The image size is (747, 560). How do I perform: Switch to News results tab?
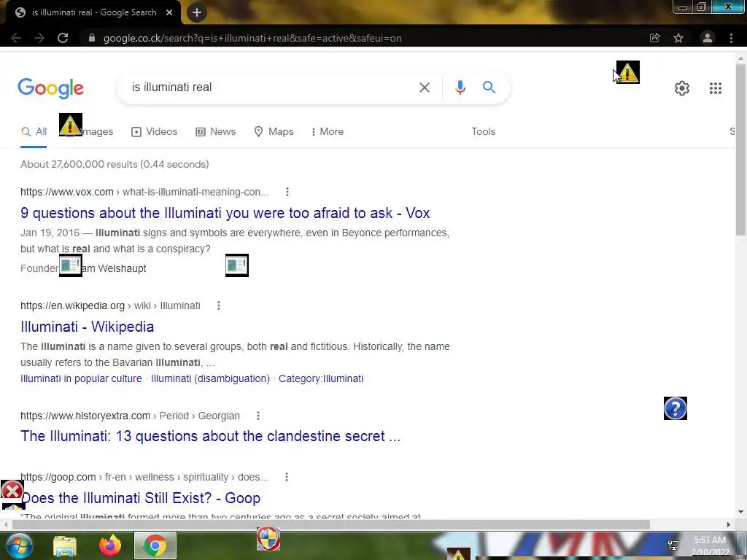click(x=215, y=132)
